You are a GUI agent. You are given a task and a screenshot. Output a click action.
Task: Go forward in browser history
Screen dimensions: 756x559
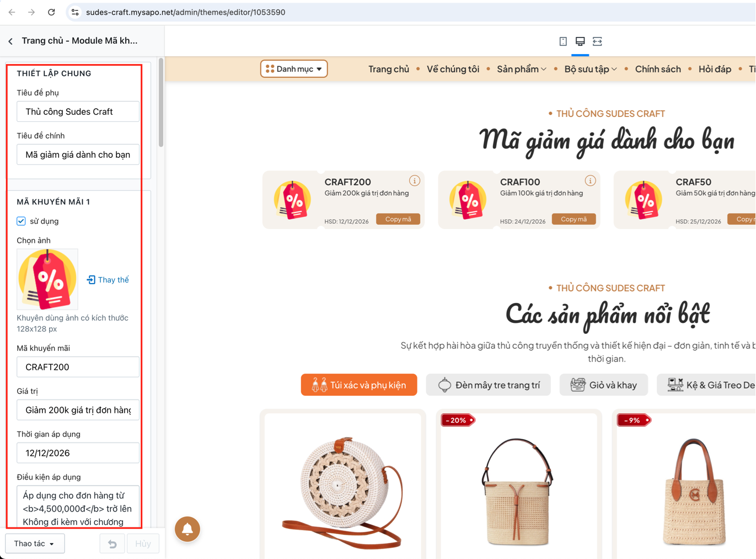pos(31,12)
